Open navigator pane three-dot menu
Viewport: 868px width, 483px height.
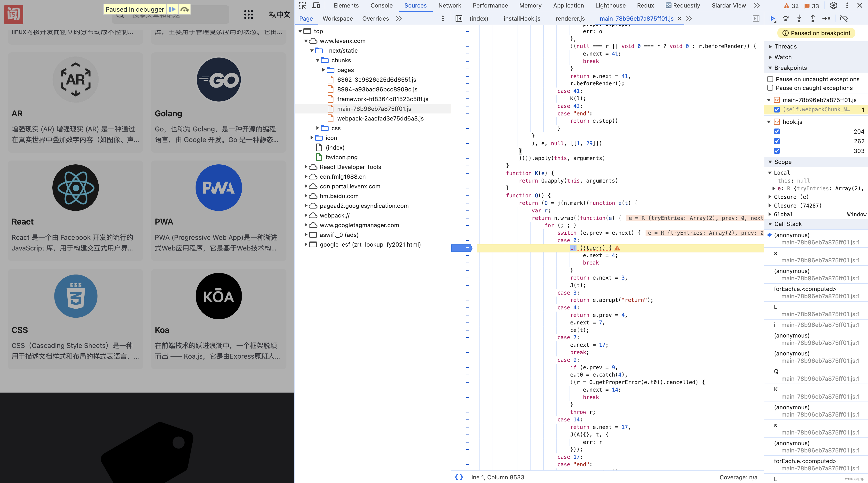tap(443, 18)
